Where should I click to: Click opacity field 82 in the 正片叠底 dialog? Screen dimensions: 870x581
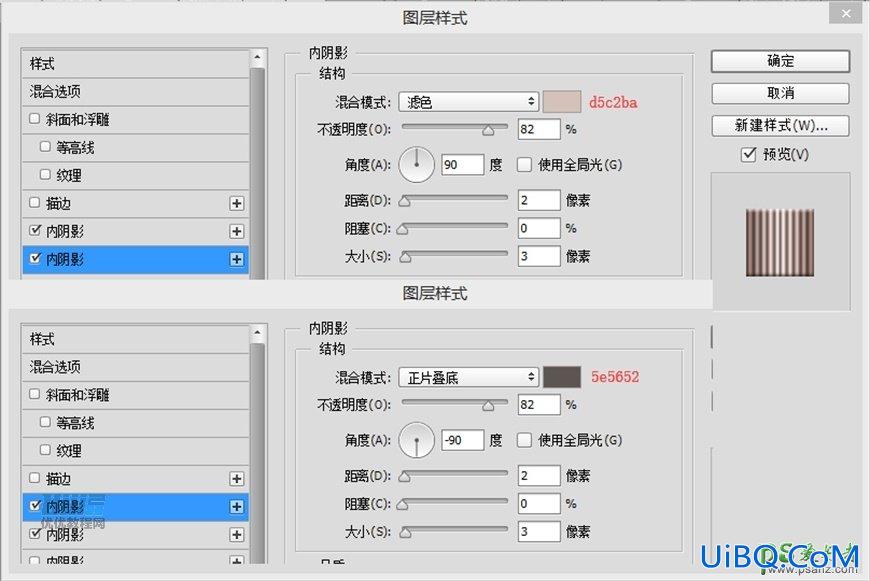[x=539, y=405]
